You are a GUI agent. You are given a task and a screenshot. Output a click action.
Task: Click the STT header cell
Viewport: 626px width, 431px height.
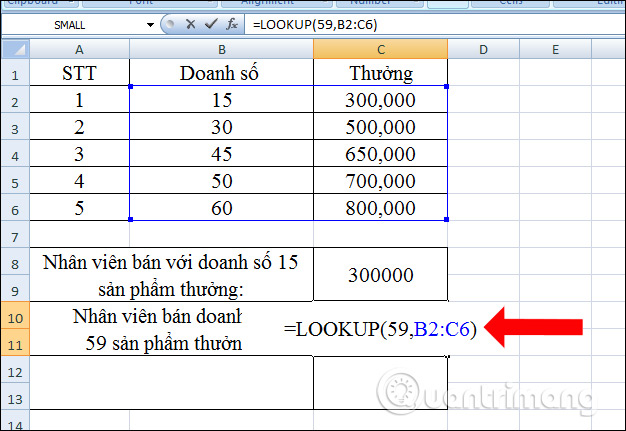pyautogui.click(x=79, y=73)
